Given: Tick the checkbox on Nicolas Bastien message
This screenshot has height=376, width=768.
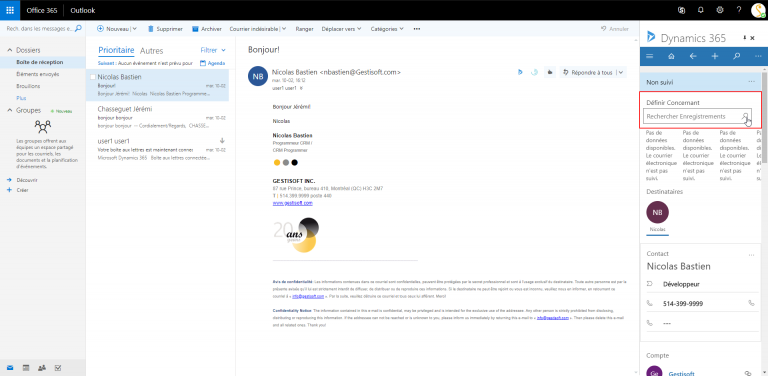Looking at the screenshot, I should [x=93, y=77].
